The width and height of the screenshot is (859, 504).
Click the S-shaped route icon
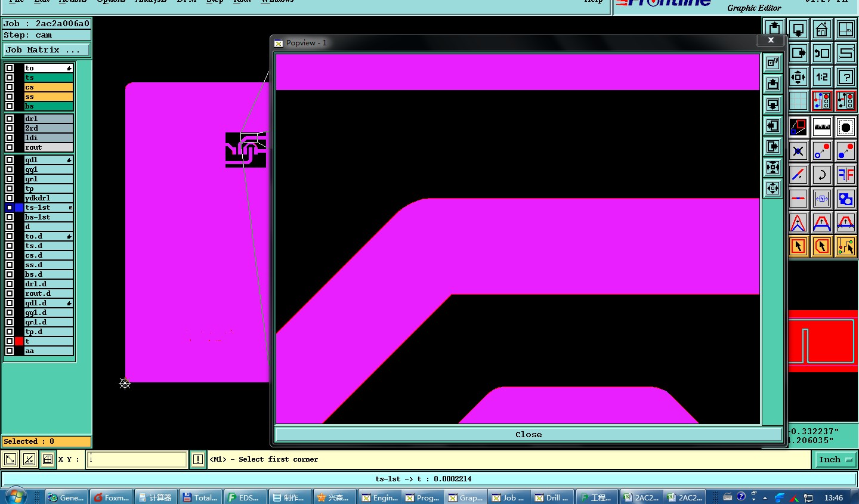(x=846, y=53)
